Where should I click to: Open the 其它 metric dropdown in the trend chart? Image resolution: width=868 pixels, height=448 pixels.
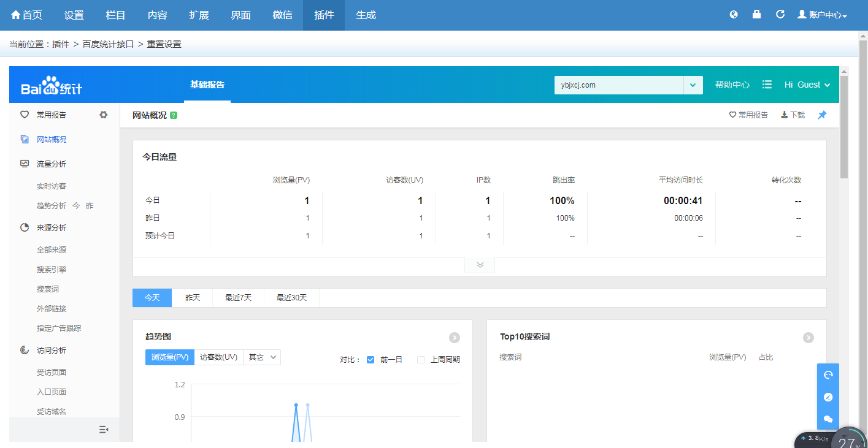[x=262, y=357]
